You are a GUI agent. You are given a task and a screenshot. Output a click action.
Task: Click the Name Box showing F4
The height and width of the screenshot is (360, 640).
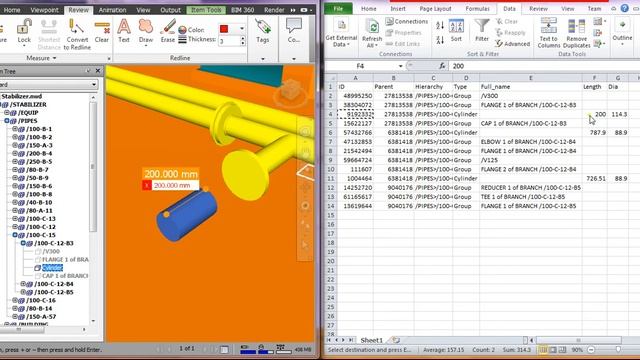coord(360,66)
